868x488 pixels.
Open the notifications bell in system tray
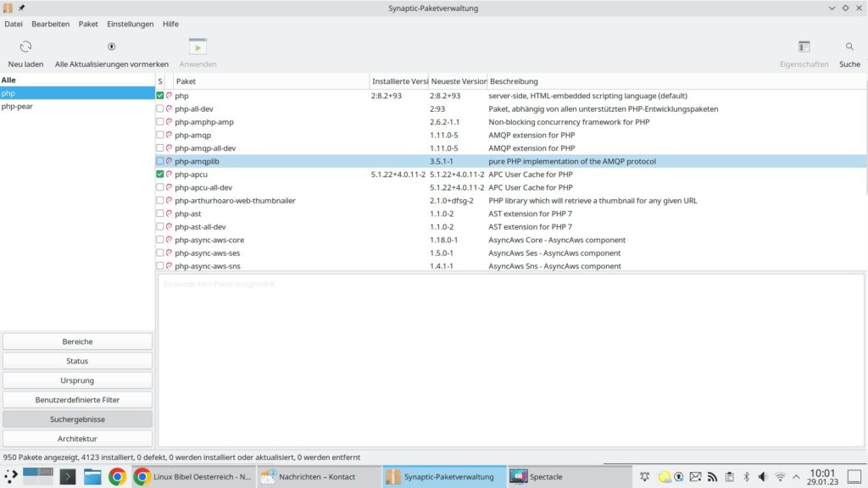click(x=645, y=476)
